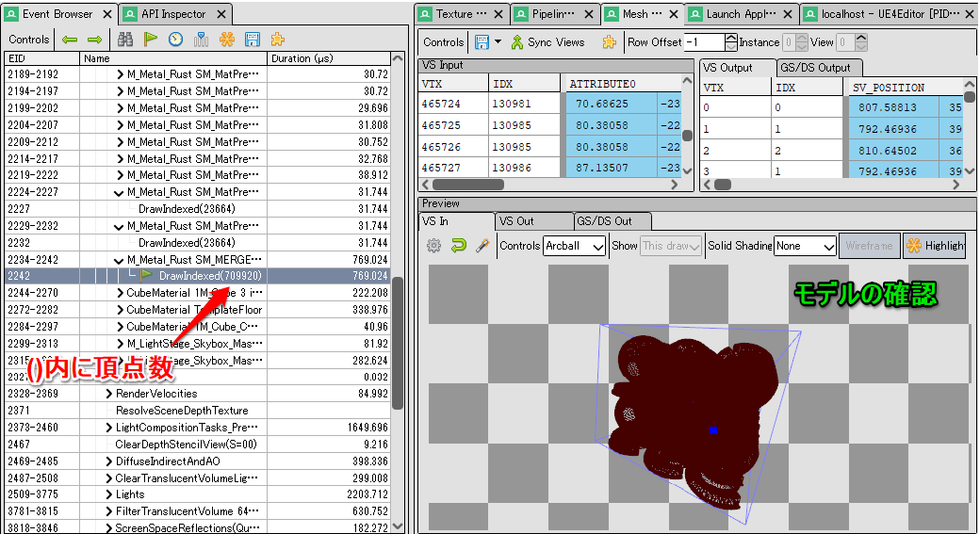This screenshot has height=534, width=980.
Task: Open Pipeline State tab
Action: click(x=552, y=14)
